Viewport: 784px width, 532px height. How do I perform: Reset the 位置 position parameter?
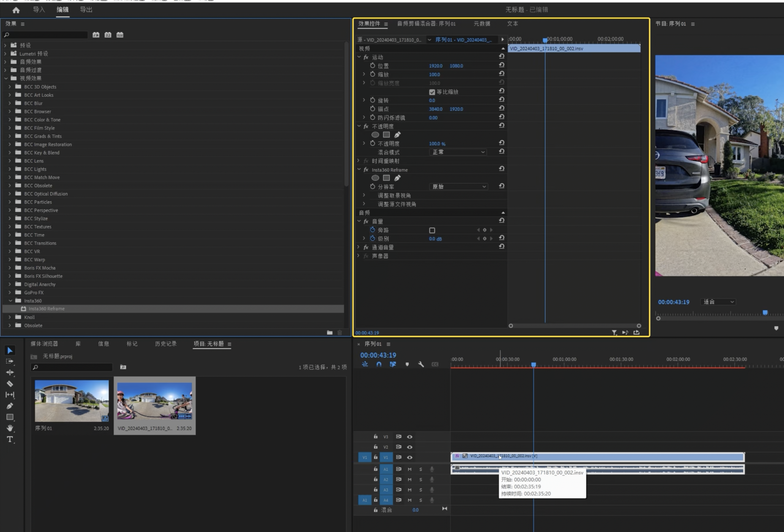502,65
